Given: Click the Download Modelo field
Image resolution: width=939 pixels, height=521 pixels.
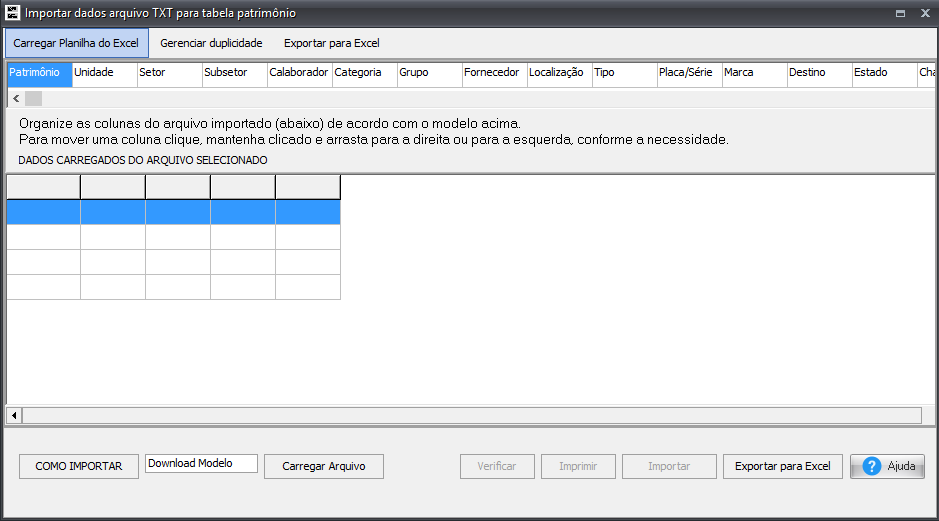Looking at the screenshot, I should (201, 464).
